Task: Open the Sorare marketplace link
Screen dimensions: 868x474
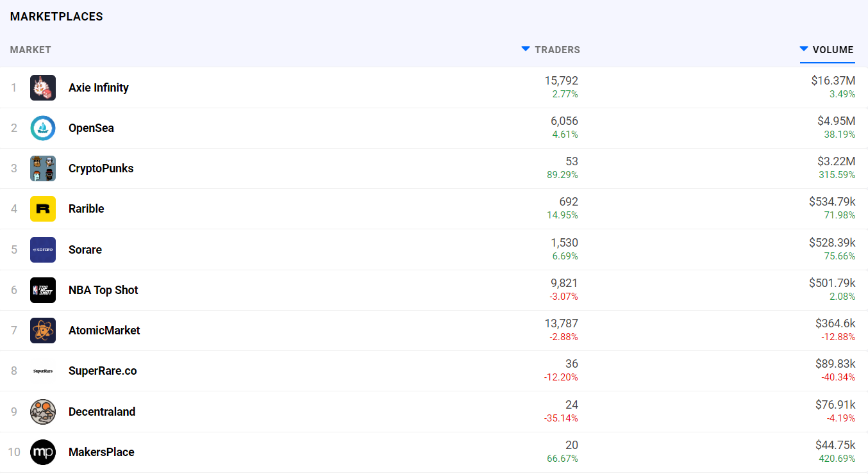Action: 85,250
